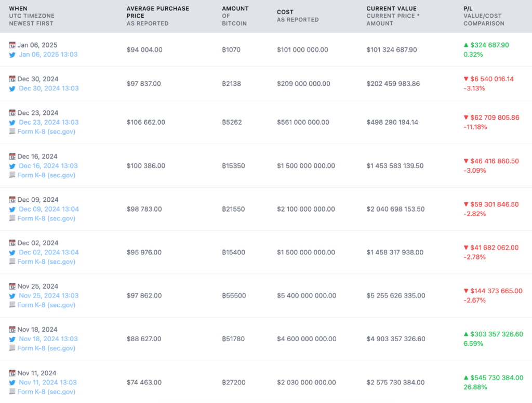Click Twitter bird icon for Nov 11, 2024
The image size is (532, 403).
click(12, 383)
